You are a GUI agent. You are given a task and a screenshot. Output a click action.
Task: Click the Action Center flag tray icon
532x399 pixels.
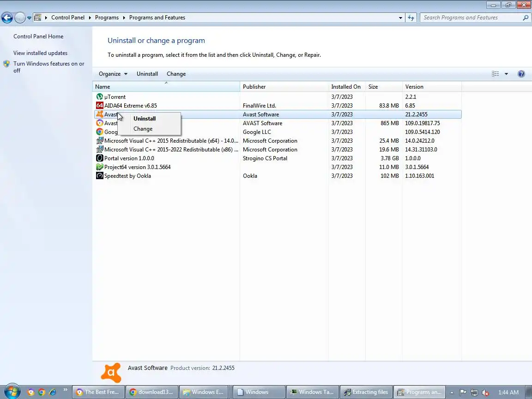(x=463, y=392)
